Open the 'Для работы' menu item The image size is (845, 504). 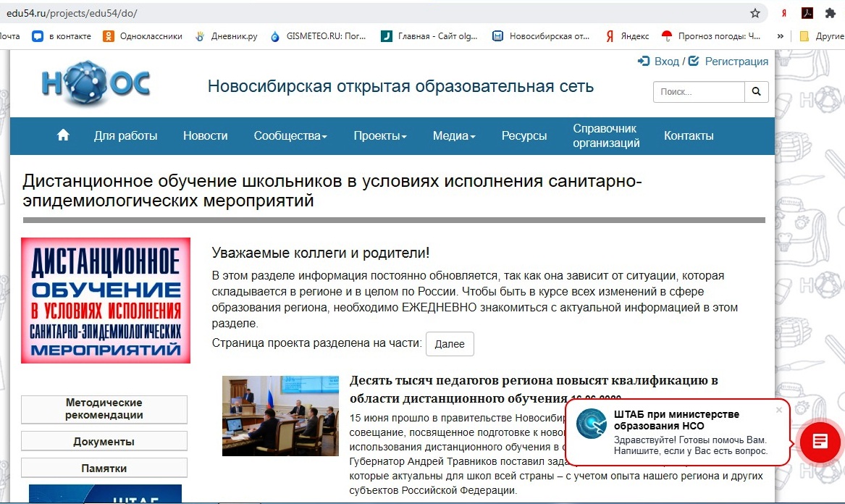pyautogui.click(x=125, y=136)
